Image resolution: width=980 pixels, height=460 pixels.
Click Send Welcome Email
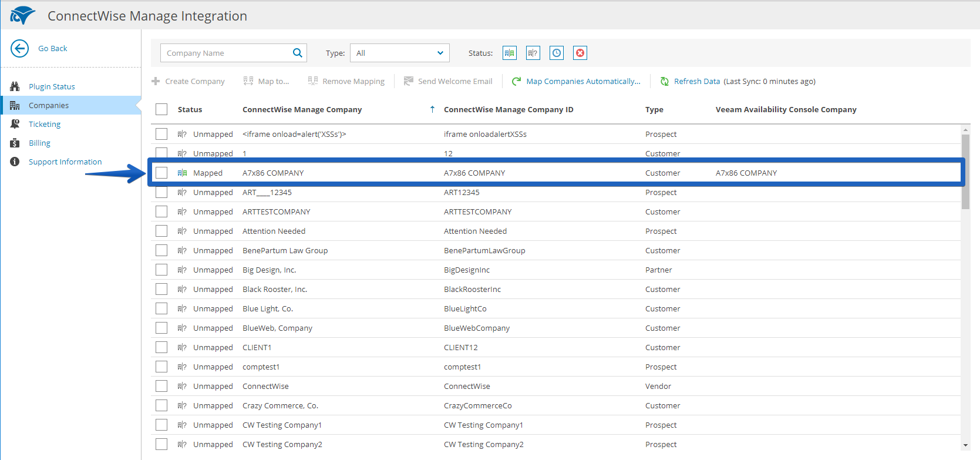(x=448, y=81)
